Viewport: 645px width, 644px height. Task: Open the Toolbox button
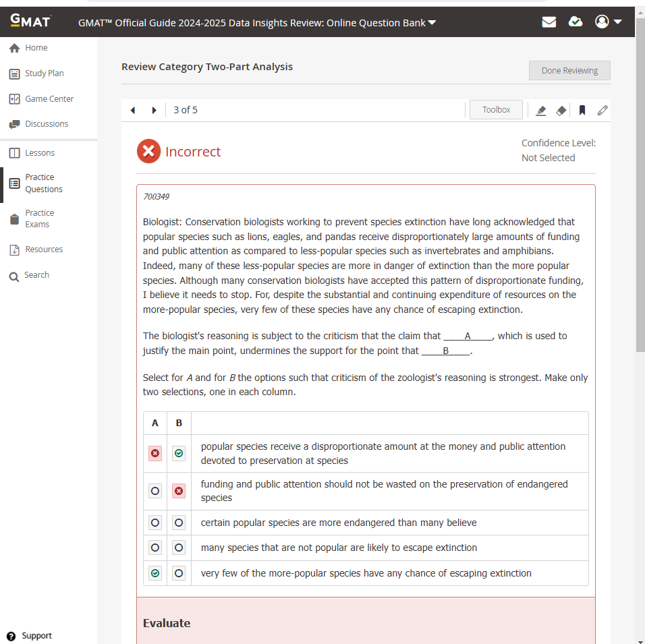pyautogui.click(x=496, y=110)
